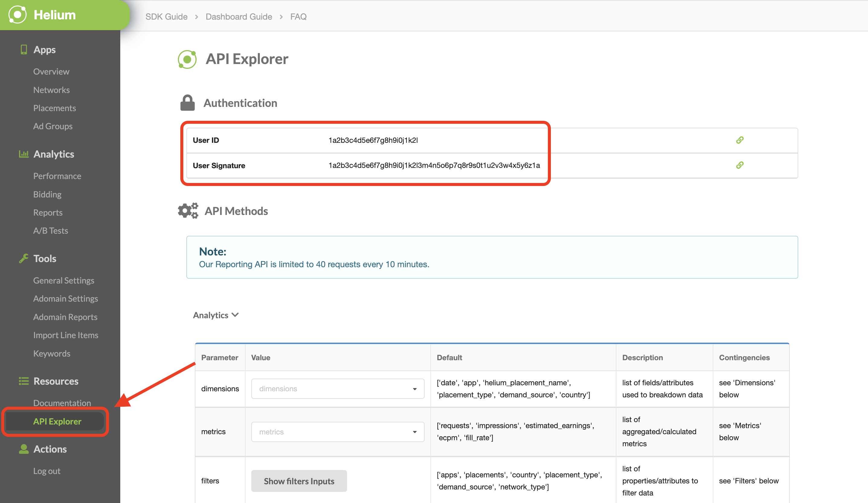The height and width of the screenshot is (503, 868).
Task: Click the Resources section in sidebar
Action: pyautogui.click(x=56, y=381)
